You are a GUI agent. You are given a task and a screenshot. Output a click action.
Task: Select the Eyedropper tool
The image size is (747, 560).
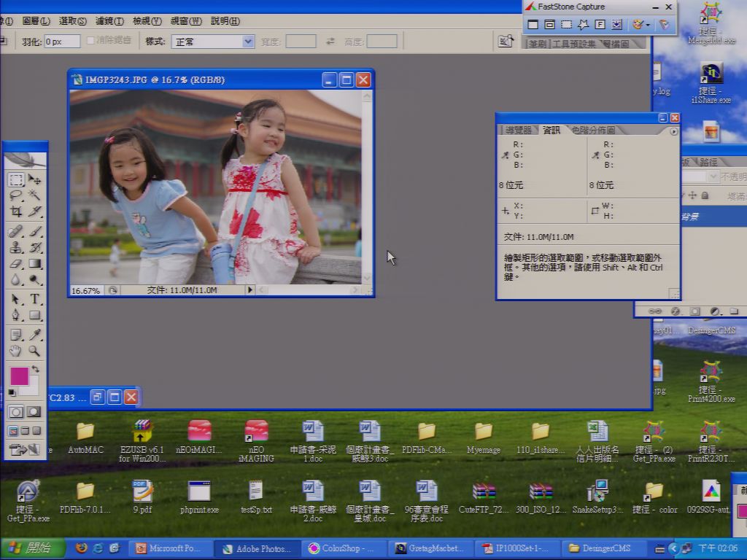click(x=35, y=335)
